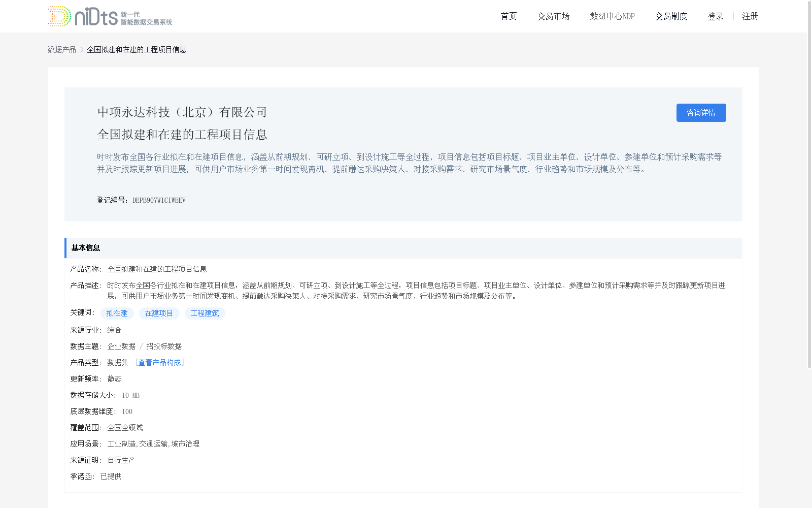Click the product title heading
Image resolution: width=812 pixels, height=508 pixels.
tap(182, 134)
